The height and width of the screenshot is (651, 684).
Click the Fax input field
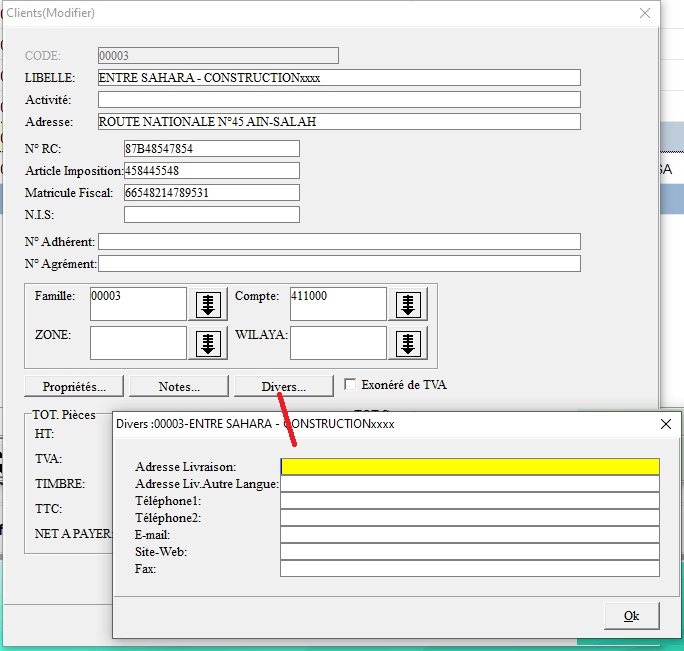point(470,568)
